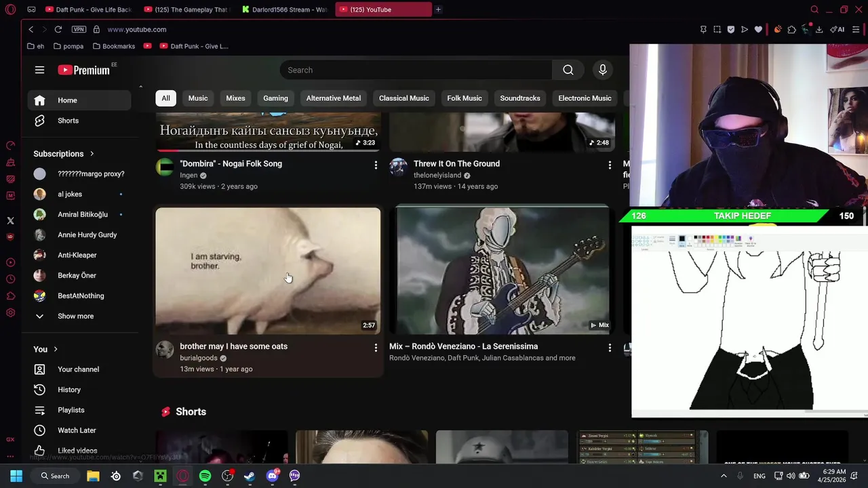The image size is (868, 488).
Task: Toggle the VPN badge in address bar
Action: click(x=79, y=29)
